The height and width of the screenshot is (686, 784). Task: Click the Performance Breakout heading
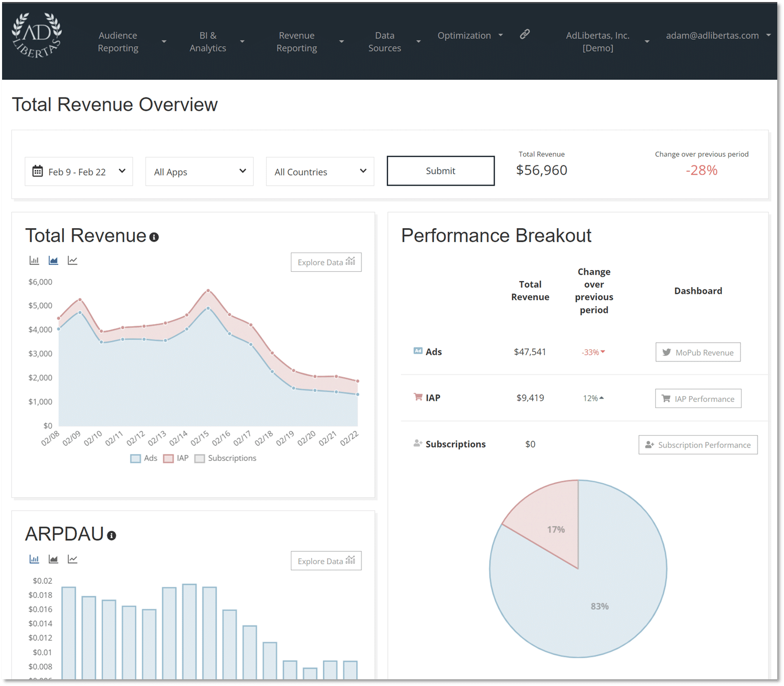click(496, 235)
